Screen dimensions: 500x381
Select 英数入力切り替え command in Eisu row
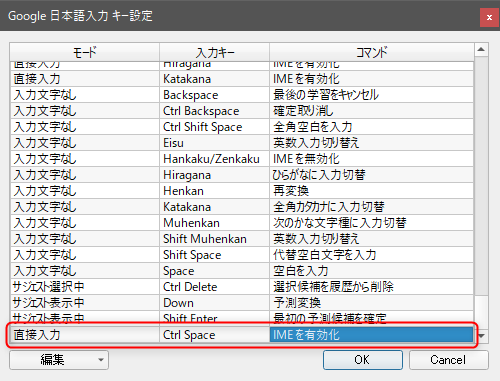tap(371, 143)
